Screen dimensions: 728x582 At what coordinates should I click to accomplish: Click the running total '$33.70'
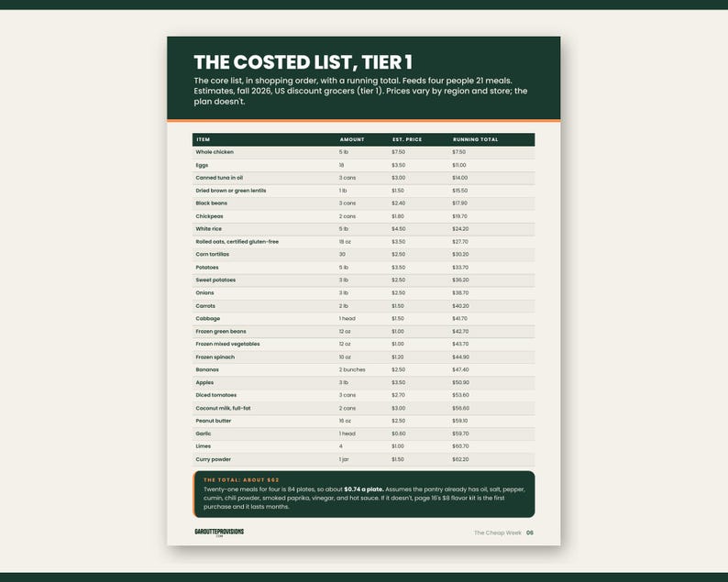coord(460,268)
